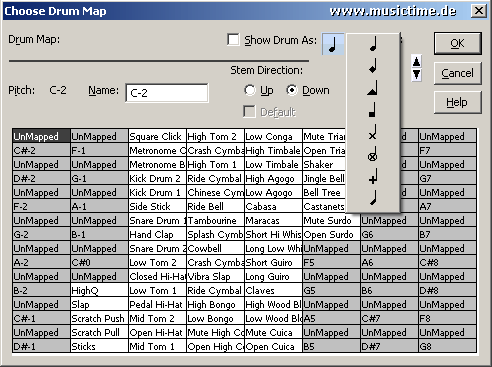Choose the diamond notehead from the list
The image size is (492, 367).
click(x=373, y=66)
